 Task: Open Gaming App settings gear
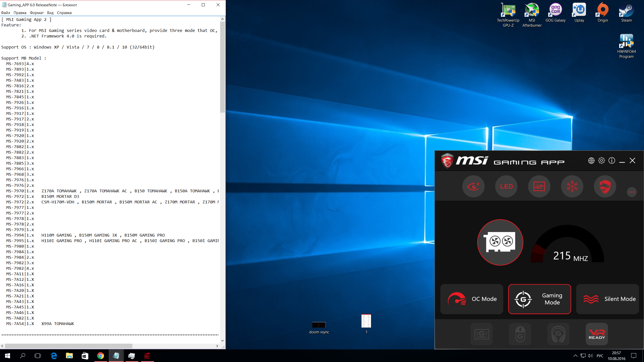point(601,161)
